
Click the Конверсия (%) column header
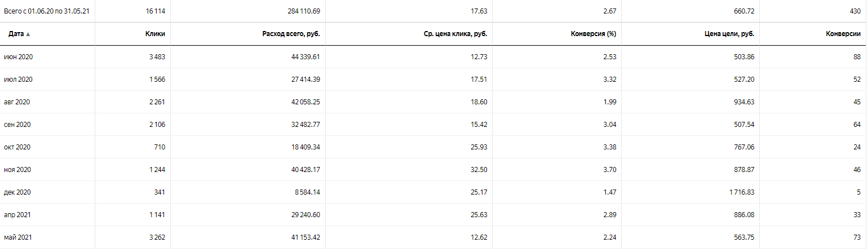click(x=594, y=34)
